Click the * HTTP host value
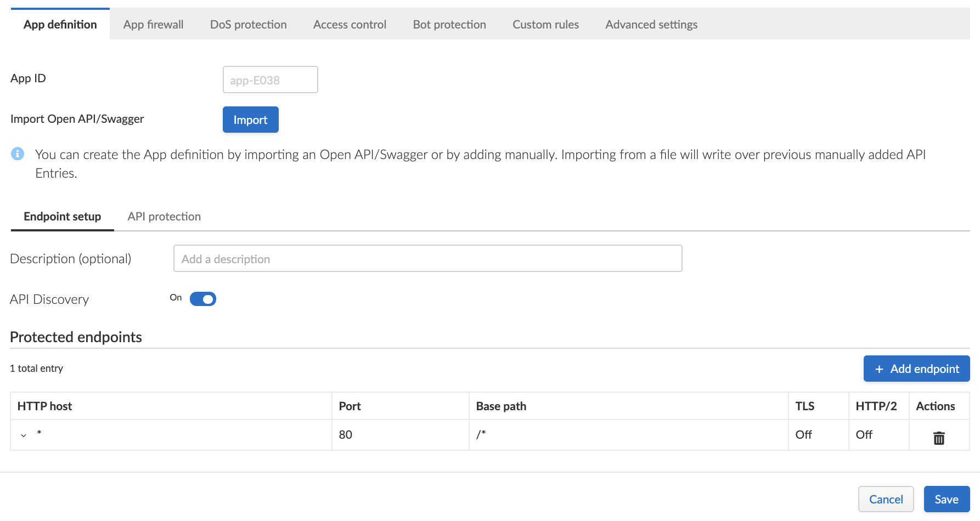The height and width of the screenshot is (521, 980). click(39, 433)
